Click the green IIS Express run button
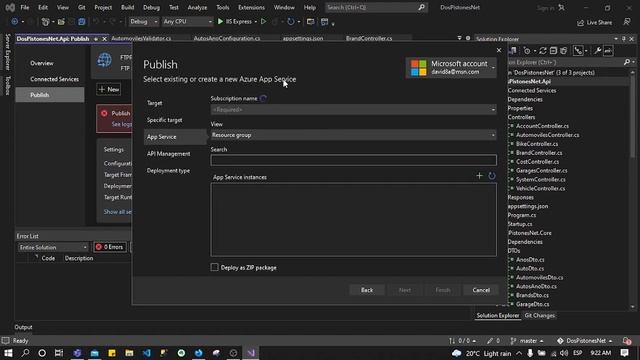The width and height of the screenshot is (640, 360). pyautogui.click(x=220, y=21)
